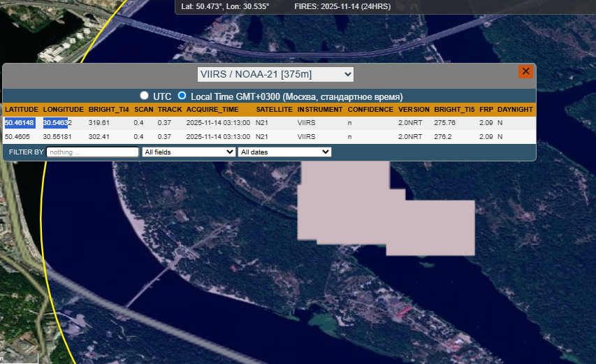Expand the All dates filter dropdown
Image resolution: width=596 pixels, height=364 pixels.
tap(284, 152)
